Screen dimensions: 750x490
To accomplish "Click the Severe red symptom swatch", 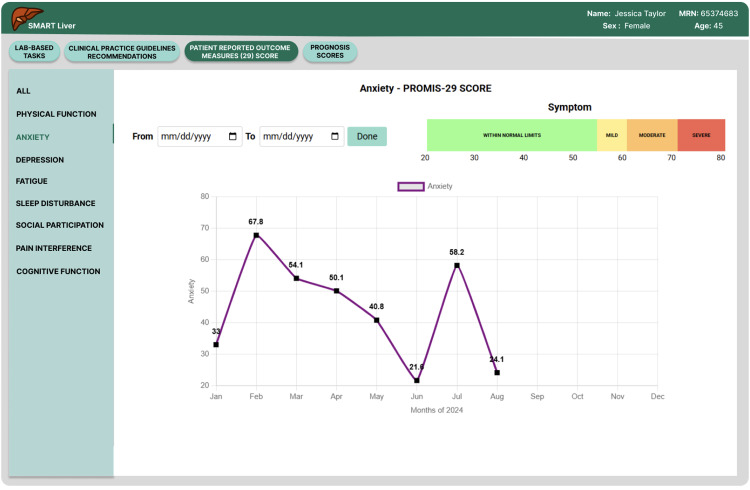I will pos(701,135).
